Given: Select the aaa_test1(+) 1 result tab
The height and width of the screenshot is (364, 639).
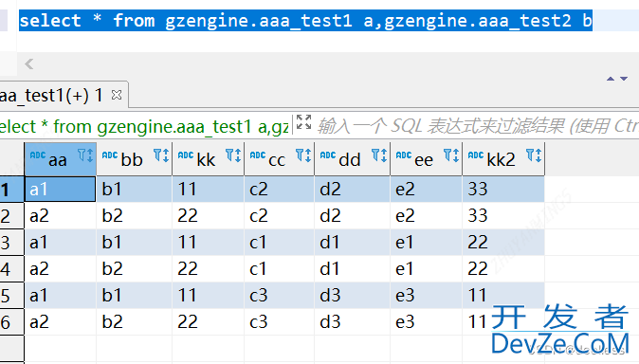Looking at the screenshot, I should 64,95.
